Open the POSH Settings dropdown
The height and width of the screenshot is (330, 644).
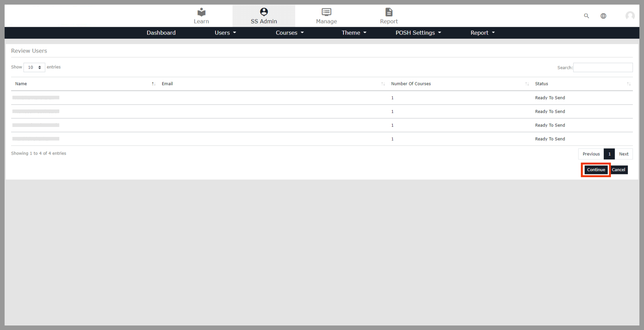[x=418, y=33]
